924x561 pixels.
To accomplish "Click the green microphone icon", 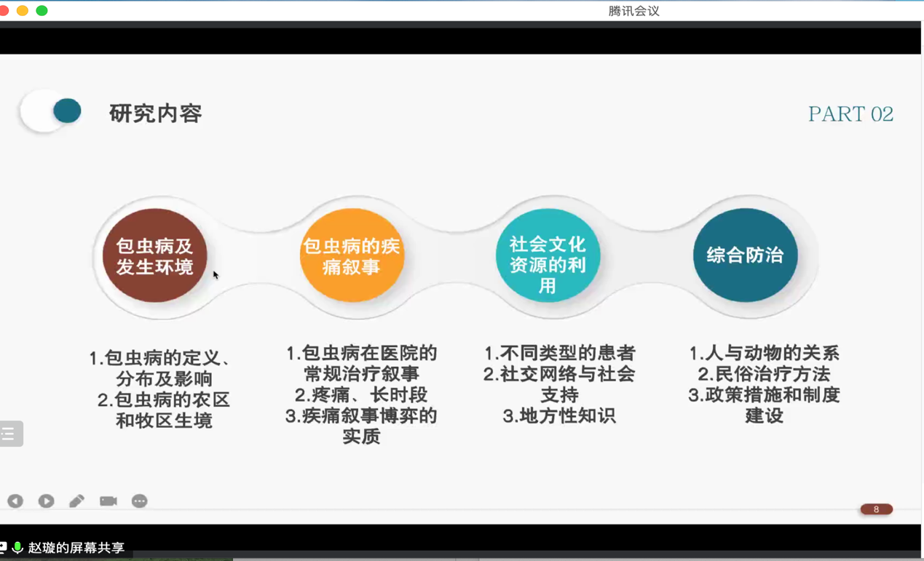I will click(x=17, y=547).
